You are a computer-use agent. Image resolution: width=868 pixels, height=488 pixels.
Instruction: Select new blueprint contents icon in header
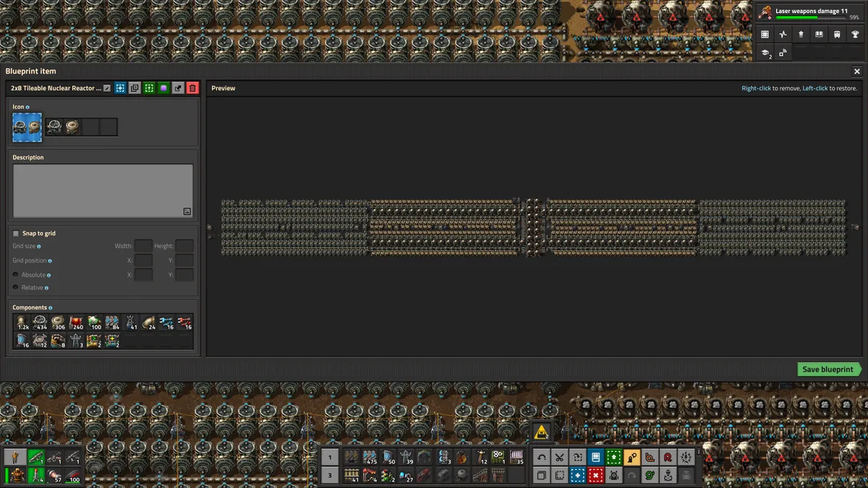point(120,88)
